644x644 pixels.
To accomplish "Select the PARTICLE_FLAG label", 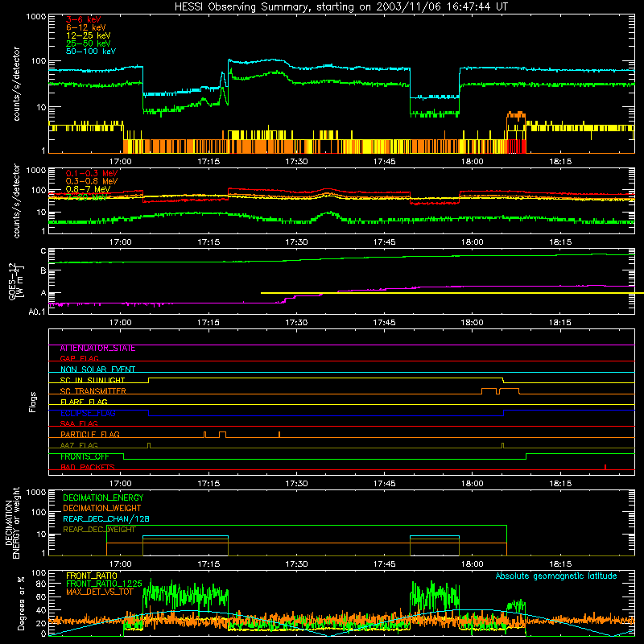I will (x=90, y=435).
